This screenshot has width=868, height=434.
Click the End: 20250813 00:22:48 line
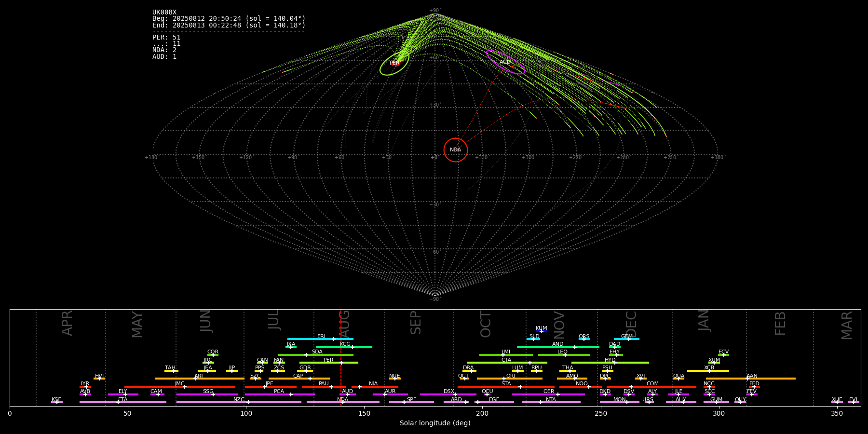click(229, 25)
